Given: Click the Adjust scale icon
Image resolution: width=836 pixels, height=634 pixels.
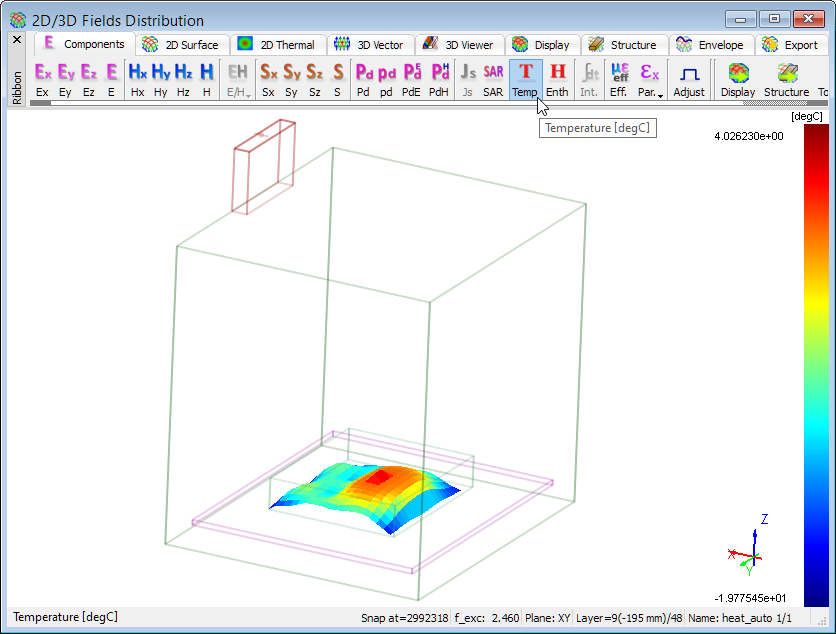Looking at the screenshot, I should [689, 79].
